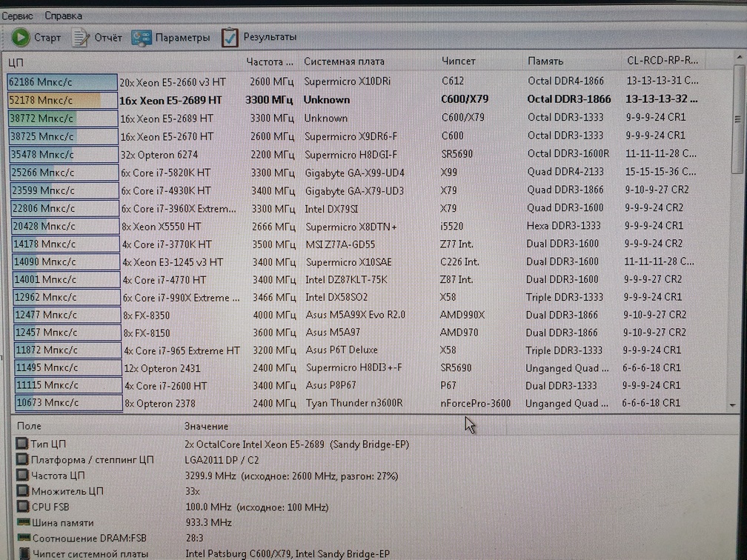Viewport: 747px width, 560px height.
Task: Select the 62186 Мпкс/с result bar
Action: pos(62,82)
